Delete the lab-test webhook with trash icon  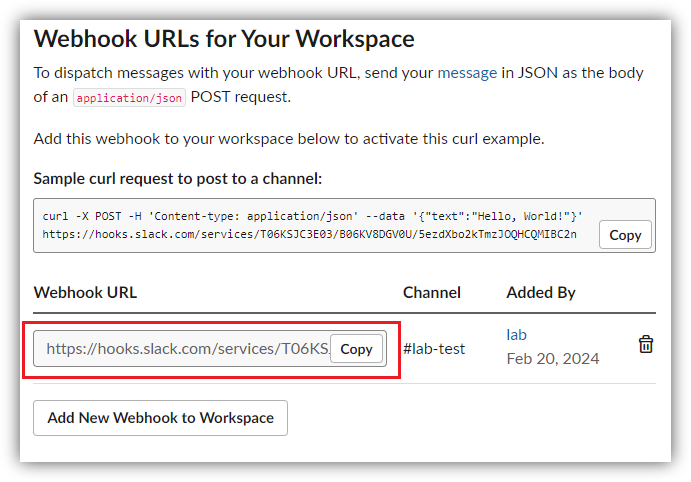click(x=646, y=344)
